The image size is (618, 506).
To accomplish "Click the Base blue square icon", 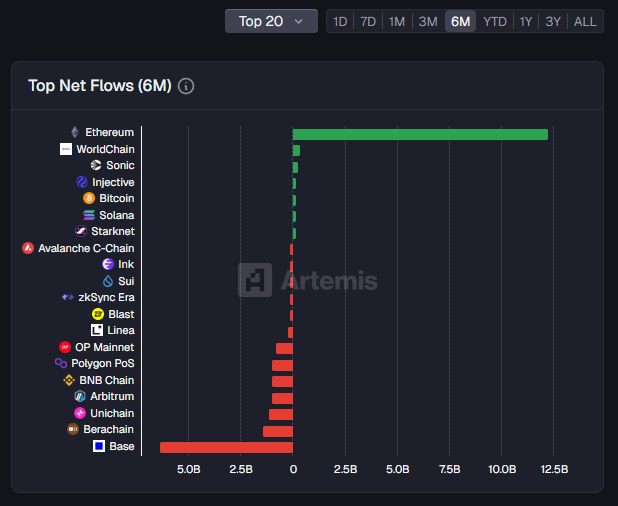I will 99,446.
